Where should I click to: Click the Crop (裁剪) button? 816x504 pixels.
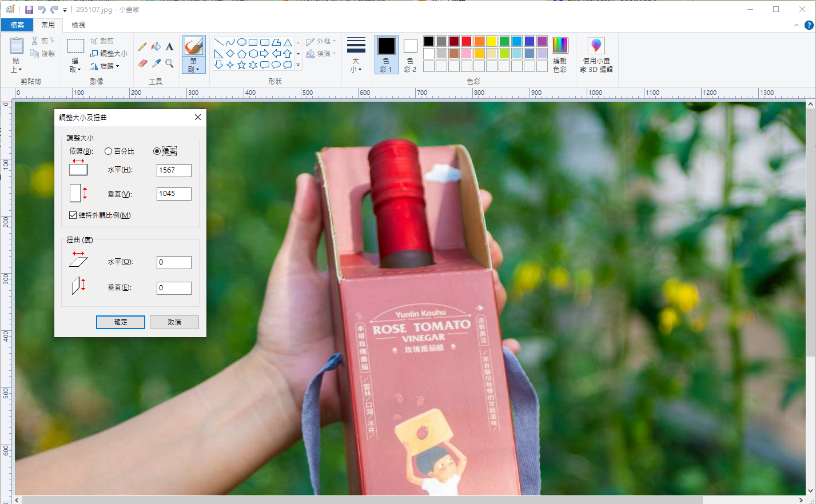[x=102, y=41]
